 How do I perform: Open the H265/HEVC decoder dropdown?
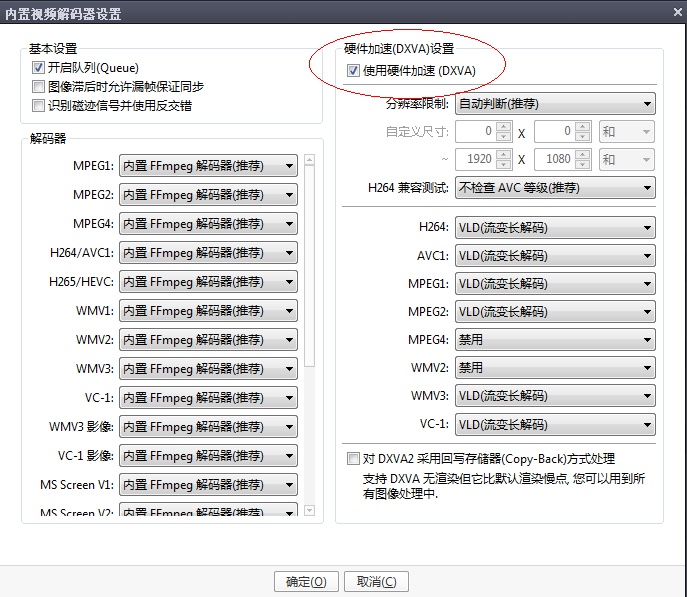pos(209,282)
